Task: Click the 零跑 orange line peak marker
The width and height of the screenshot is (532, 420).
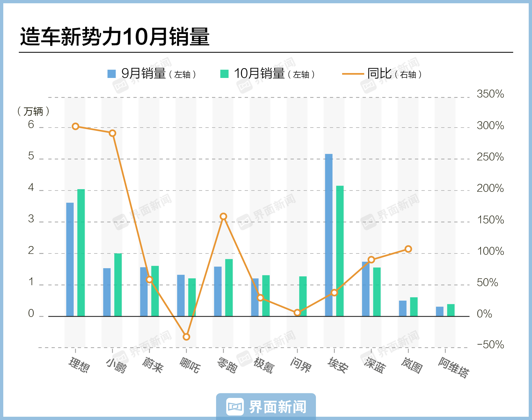Action: 223,217
